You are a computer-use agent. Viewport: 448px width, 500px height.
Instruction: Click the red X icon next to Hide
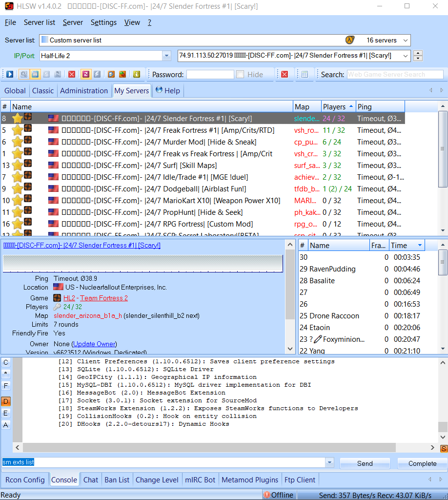click(285, 74)
